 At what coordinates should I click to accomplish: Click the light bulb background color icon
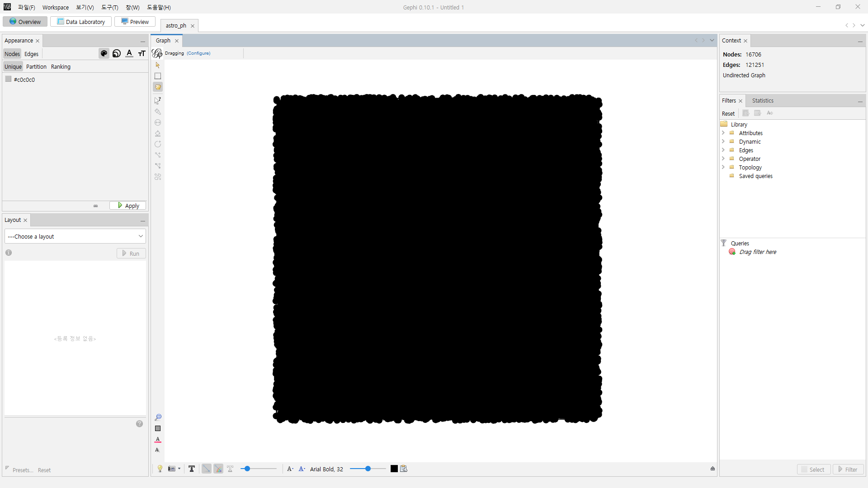point(160,469)
